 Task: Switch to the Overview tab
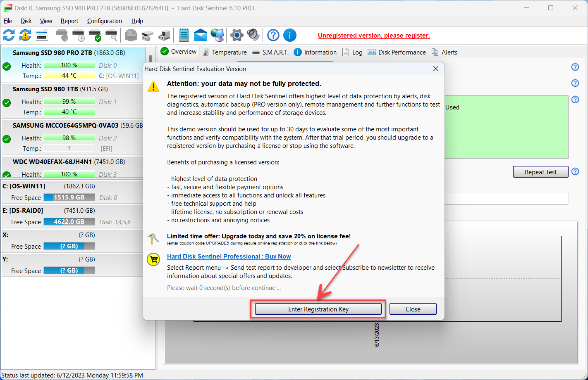(179, 52)
